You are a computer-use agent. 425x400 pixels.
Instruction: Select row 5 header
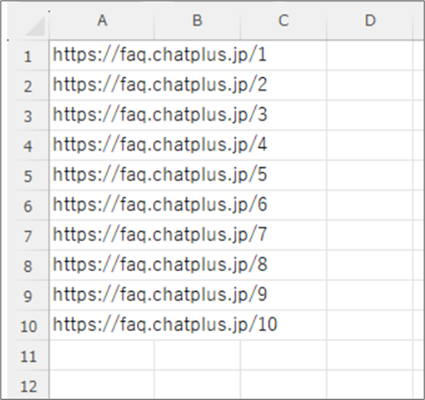pyautogui.click(x=28, y=175)
